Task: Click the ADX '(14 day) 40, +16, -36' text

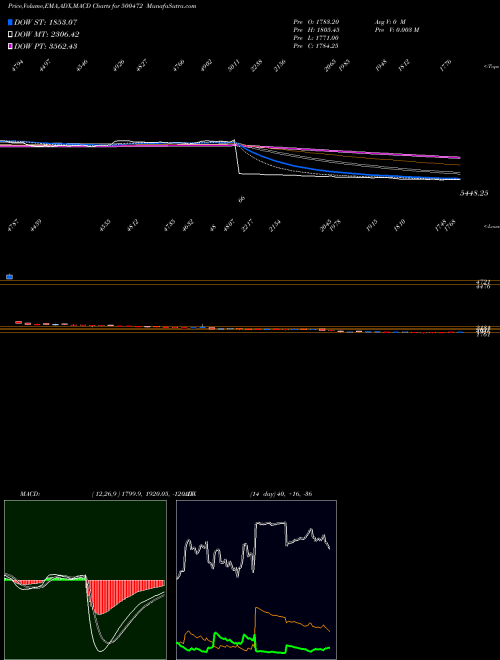Action: point(281,494)
